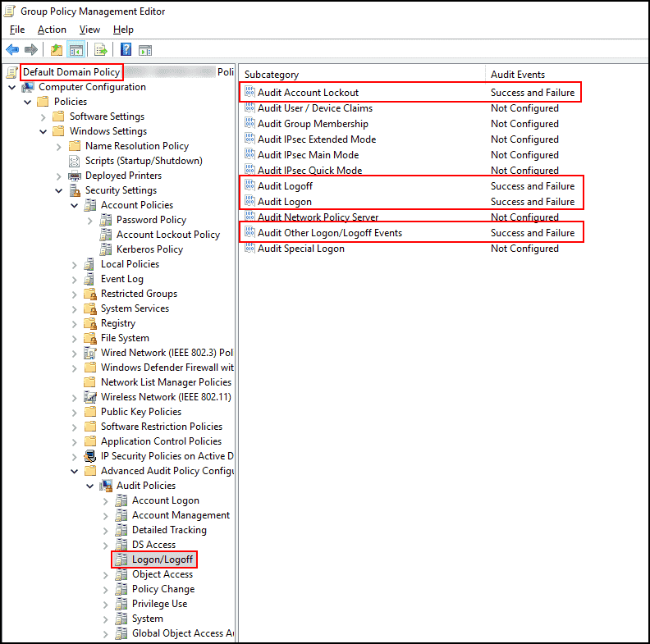This screenshot has height=644, width=650.
Task: Select Account Management under Audit Policies
Action: (181, 515)
